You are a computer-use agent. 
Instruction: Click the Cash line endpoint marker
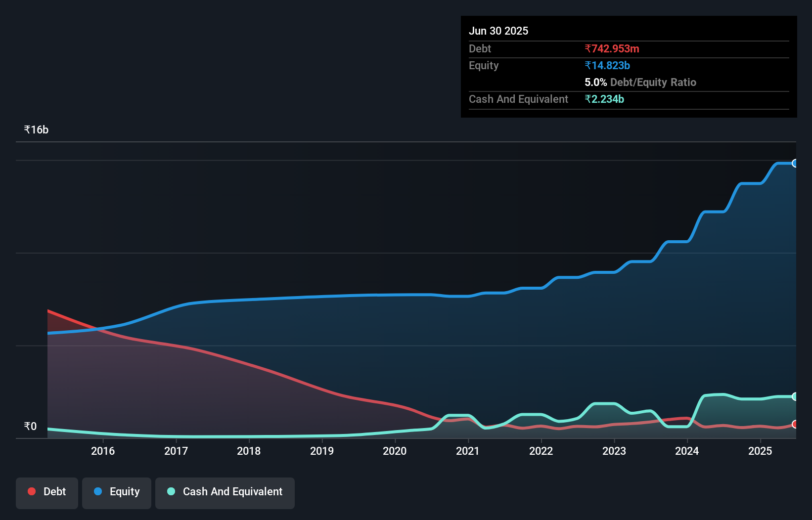point(794,396)
